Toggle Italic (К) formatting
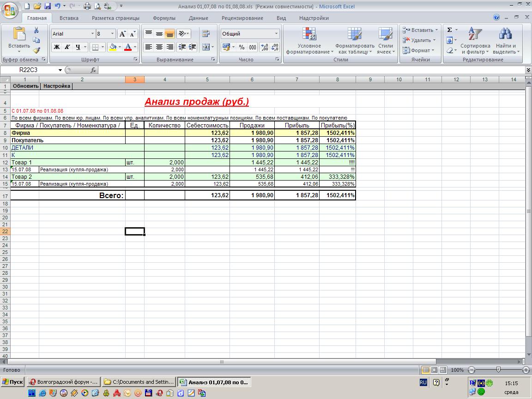 point(67,47)
